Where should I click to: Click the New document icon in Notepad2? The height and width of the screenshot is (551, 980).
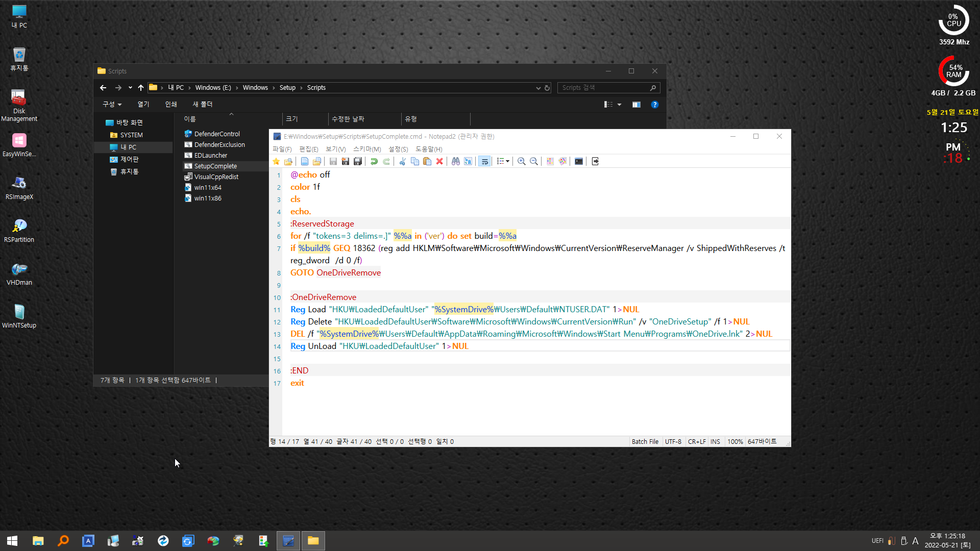point(305,161)
